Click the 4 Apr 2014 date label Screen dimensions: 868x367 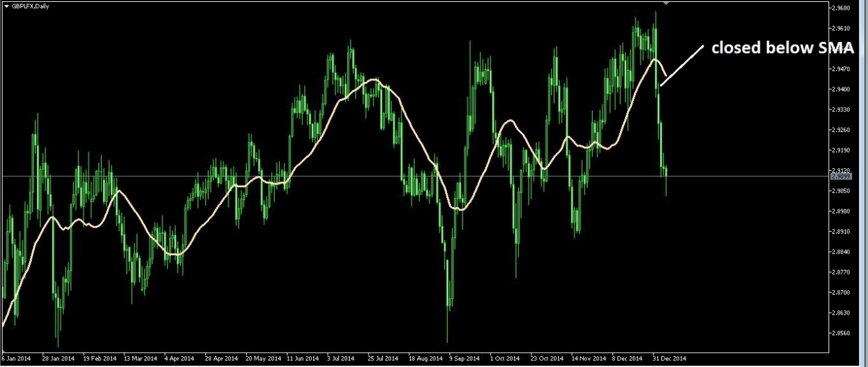click(x=179, y=358)
